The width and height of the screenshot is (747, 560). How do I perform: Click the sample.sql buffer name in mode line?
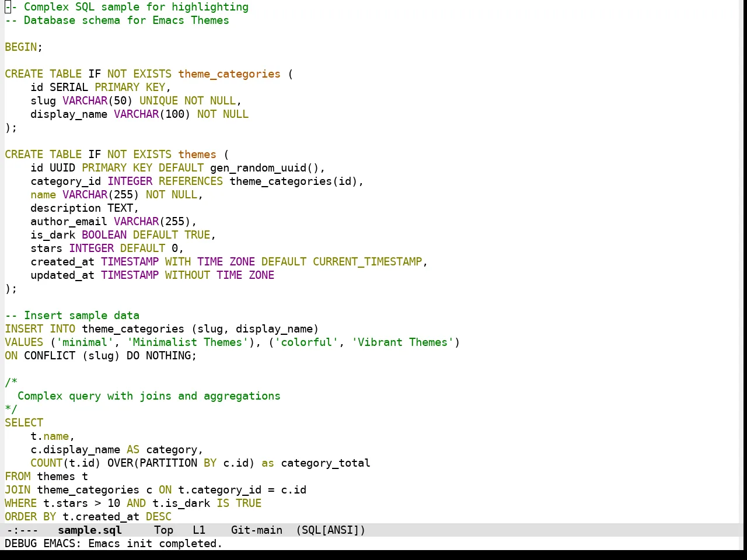(x=90, y=530)
